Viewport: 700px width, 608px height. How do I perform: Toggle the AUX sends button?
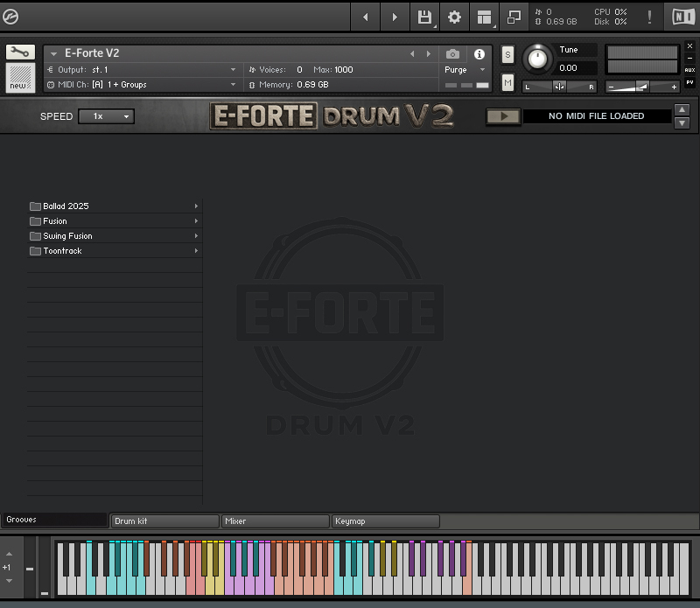click(x=689, y=70)
